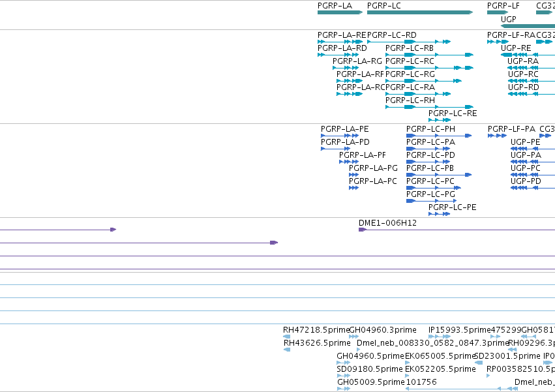This screenshot has height=392, width=555.
Task: Click transcript PGRP-LC-RA
Action: coord(418,94)
